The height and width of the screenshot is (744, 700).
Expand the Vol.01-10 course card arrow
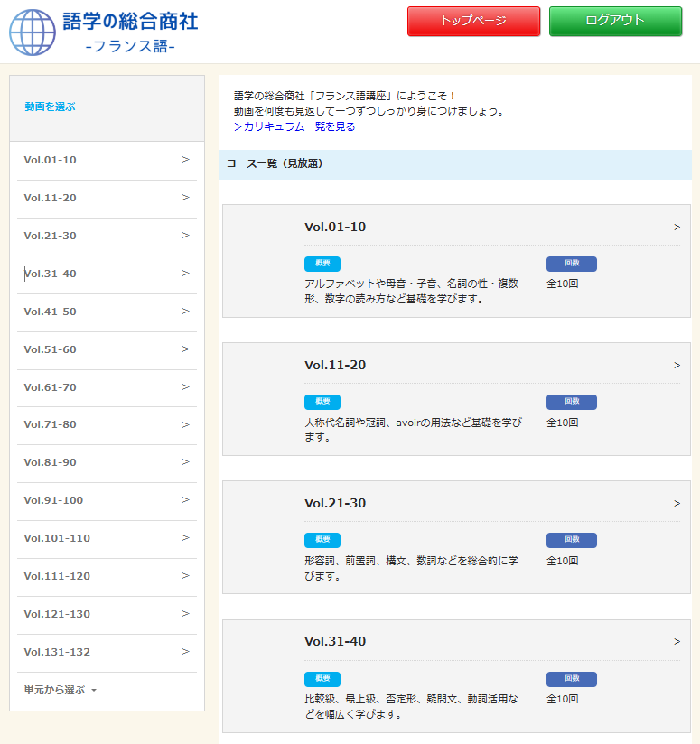677,228
